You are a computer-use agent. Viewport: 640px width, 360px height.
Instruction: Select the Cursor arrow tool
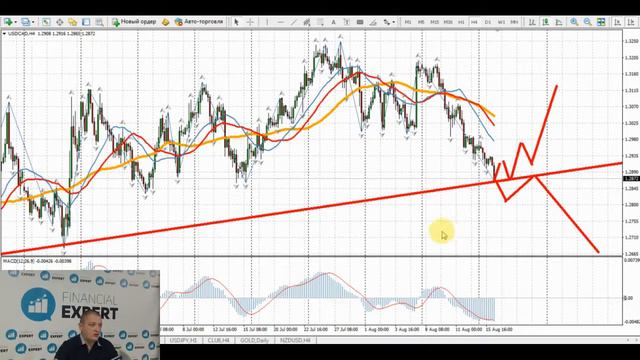click(236, 22)
